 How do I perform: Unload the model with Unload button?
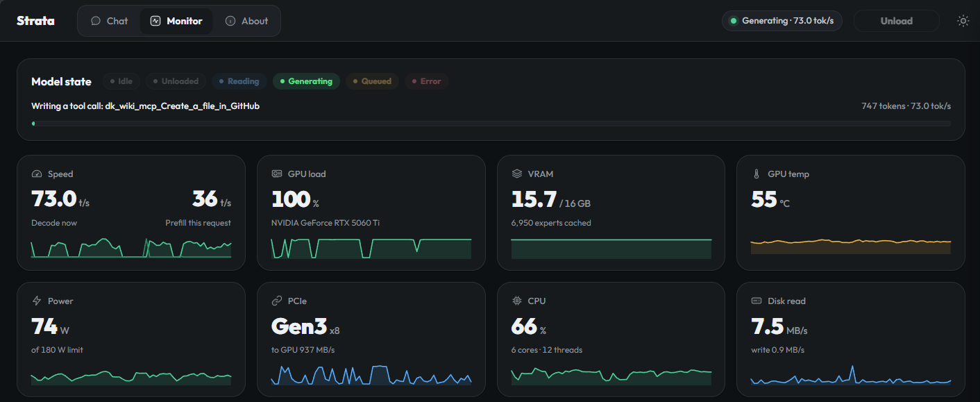pyautogui.click(x=896, y=21)
